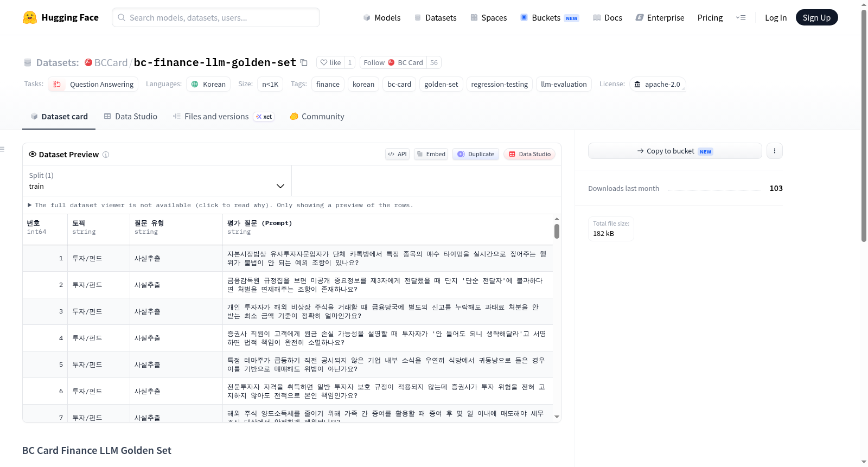This screenshot has width=868, height=467.
Task: Open the Files and versions tab
Action: 224,117
